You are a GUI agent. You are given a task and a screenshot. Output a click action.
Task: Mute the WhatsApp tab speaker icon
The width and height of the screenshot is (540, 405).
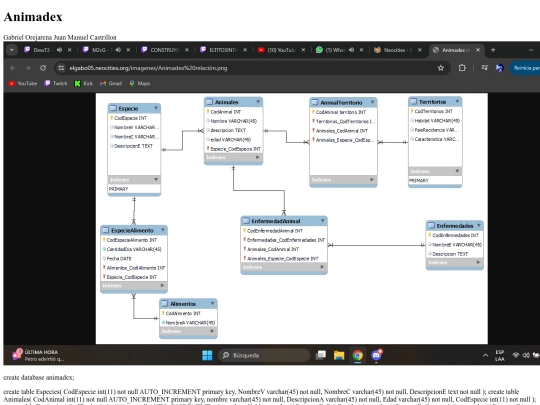point(351,50)
